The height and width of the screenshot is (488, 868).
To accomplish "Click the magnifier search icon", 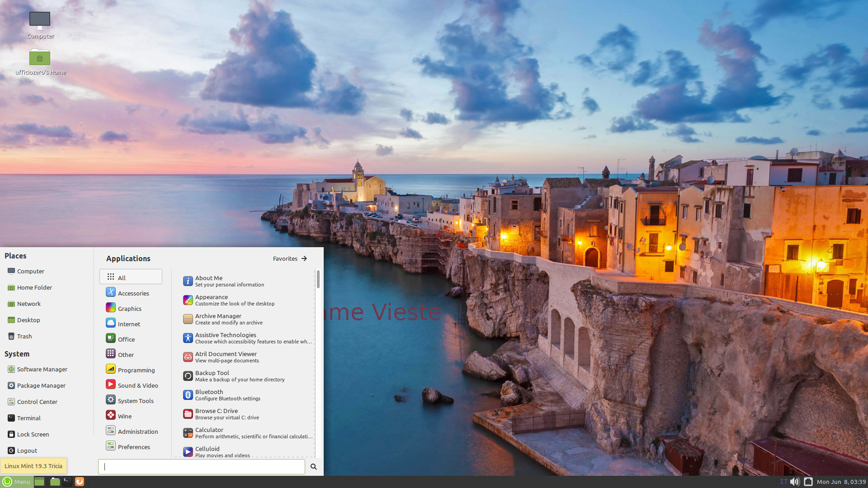I will tap(313, 467).
